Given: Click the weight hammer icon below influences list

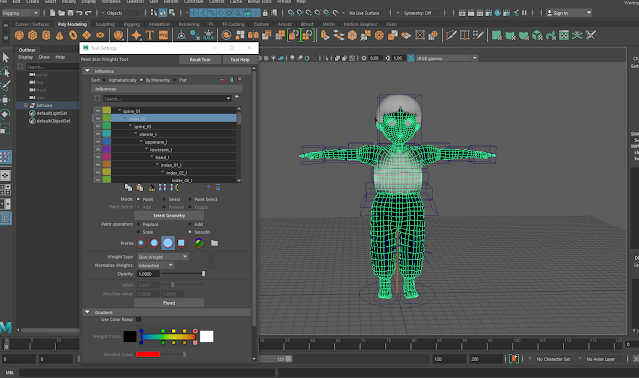Looking at the screenshot, I should 152,187.
